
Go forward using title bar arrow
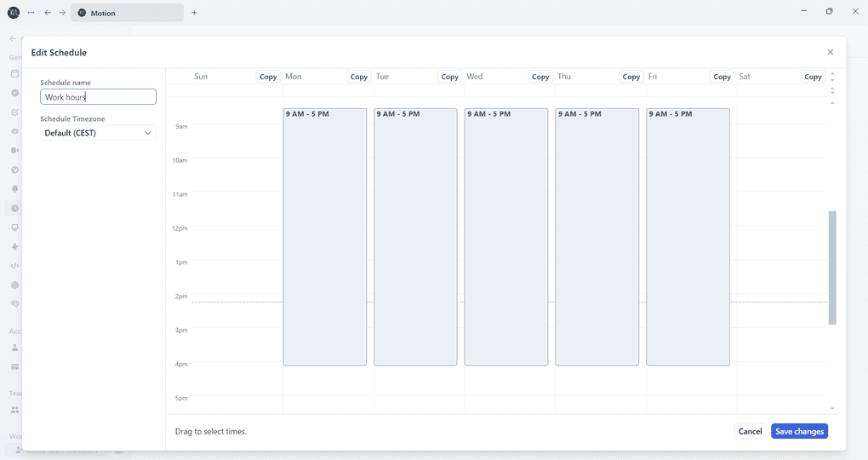[x=62, y=13]
